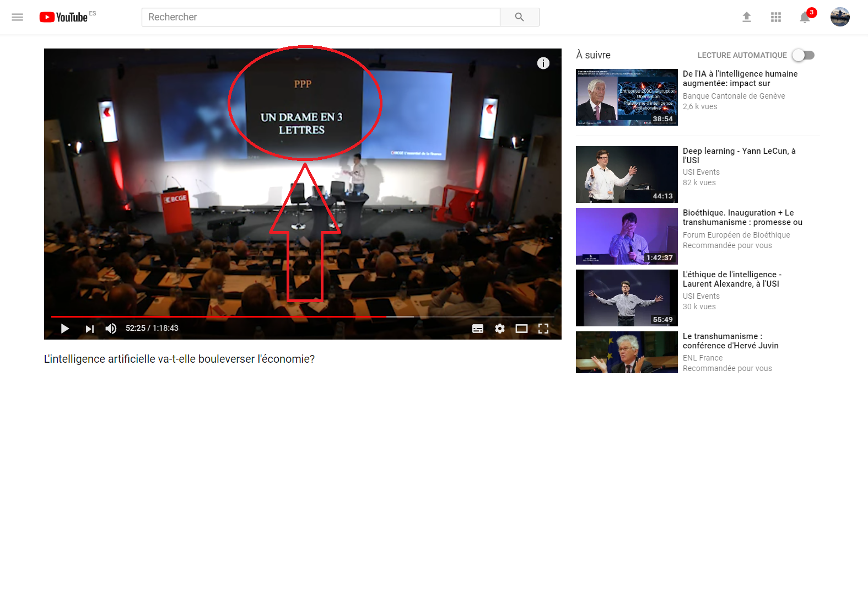Go to YouTube home via logo
Screen dimensions: 868x613
[x=63, y=17]
